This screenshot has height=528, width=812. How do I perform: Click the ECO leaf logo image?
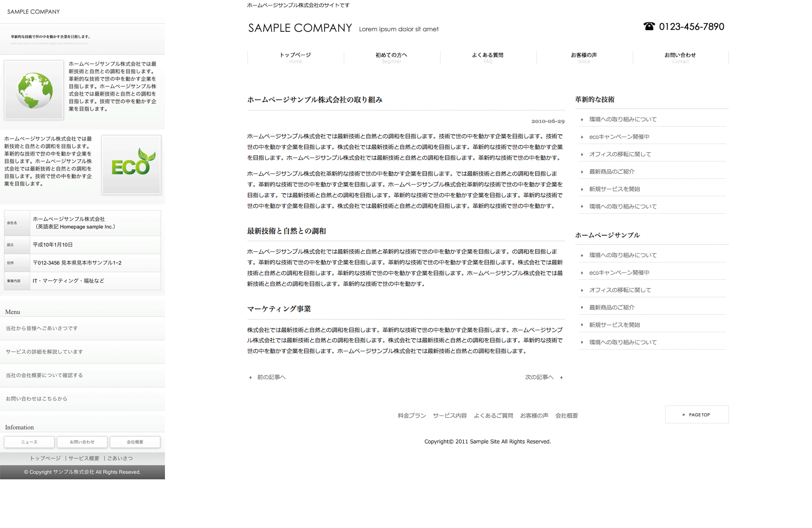tap(132, 165)
